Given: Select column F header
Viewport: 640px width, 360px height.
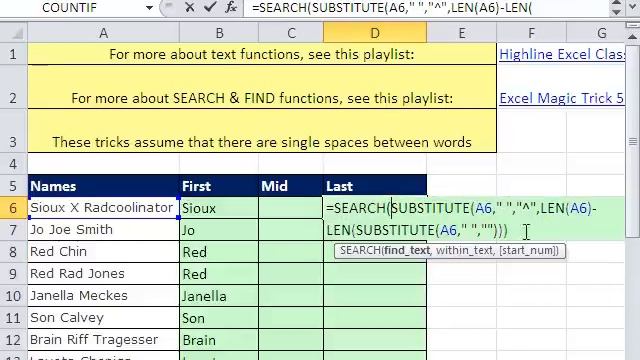Looking at the screenshot, I should click(x=531, y=33).
